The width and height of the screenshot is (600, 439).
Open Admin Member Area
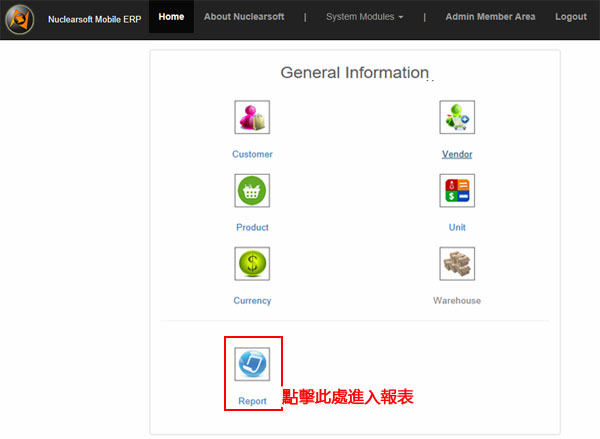click(x=490, y=17)
